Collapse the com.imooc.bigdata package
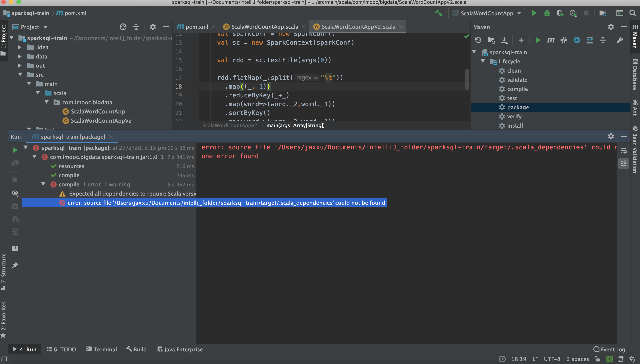640x364 pixels. point(46,102)
